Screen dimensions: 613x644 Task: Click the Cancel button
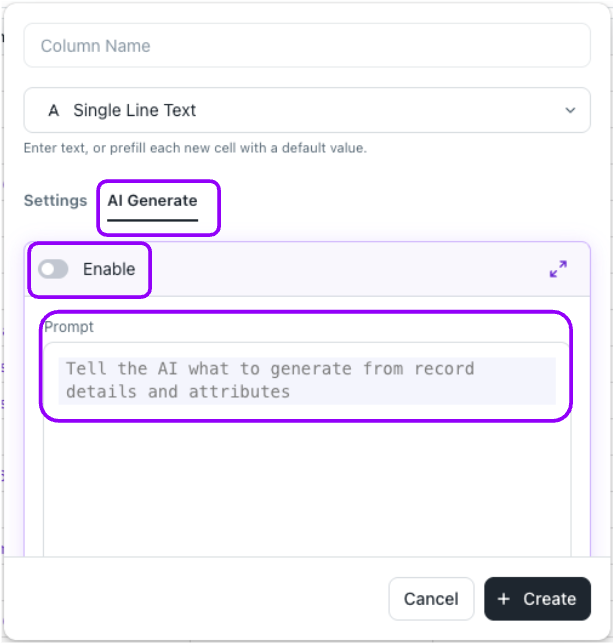431,599
